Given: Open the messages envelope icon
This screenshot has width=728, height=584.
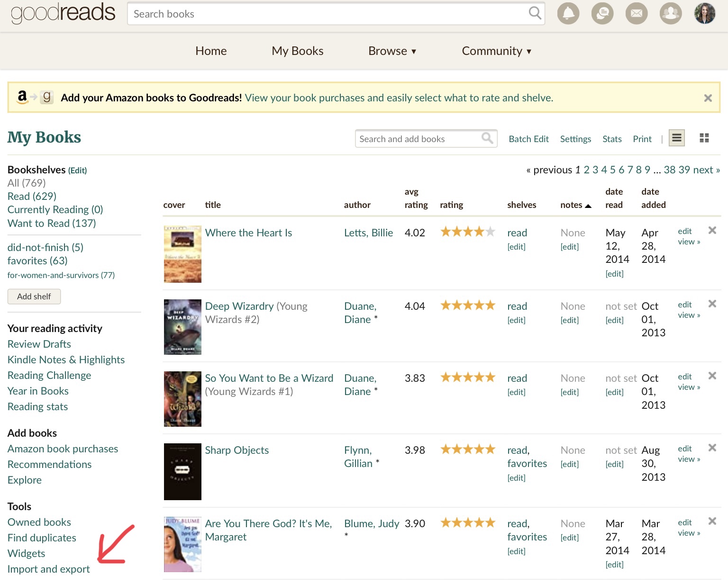Looking at the screenshot, I should coord(637,13).
